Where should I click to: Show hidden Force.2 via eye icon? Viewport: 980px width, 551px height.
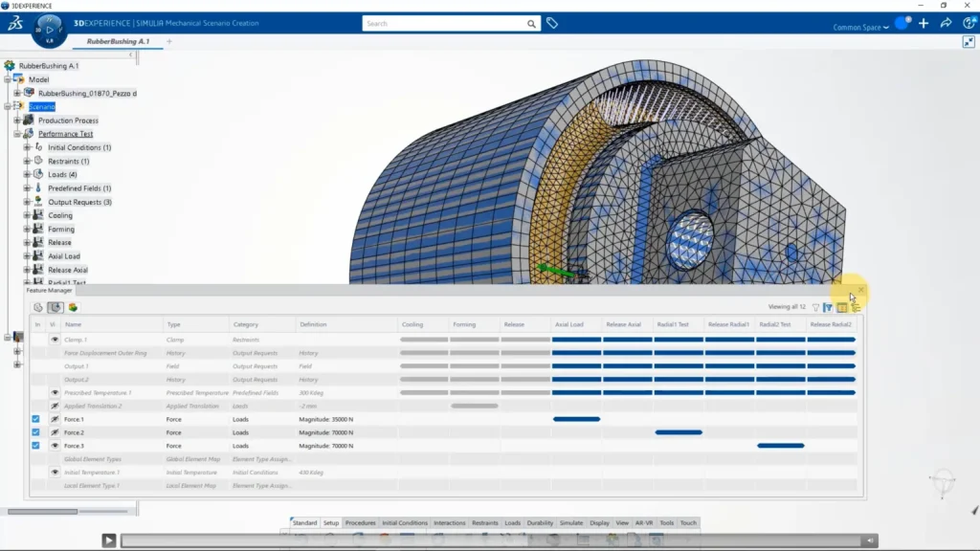coord(55,432)
